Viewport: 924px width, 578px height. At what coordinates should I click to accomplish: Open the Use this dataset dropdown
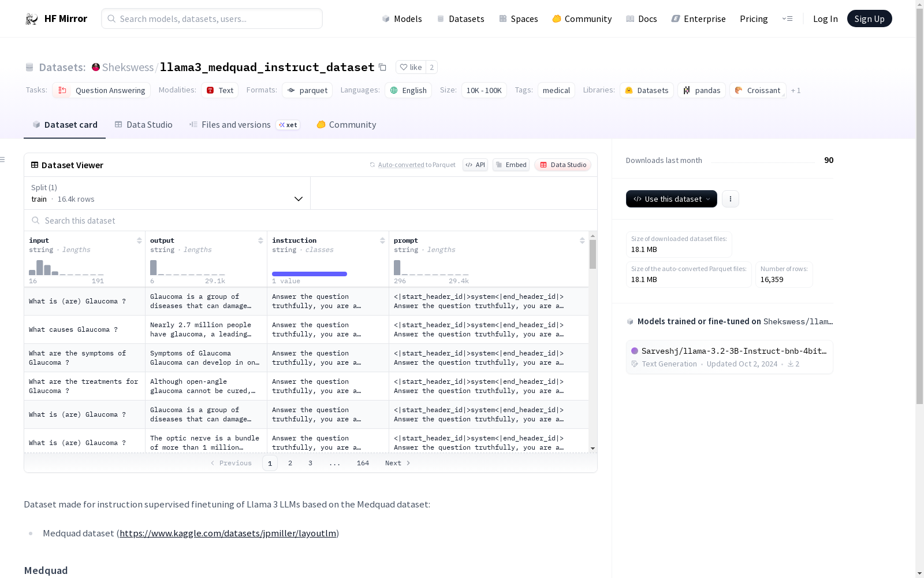pyautogui.click(x=672, y=199)
